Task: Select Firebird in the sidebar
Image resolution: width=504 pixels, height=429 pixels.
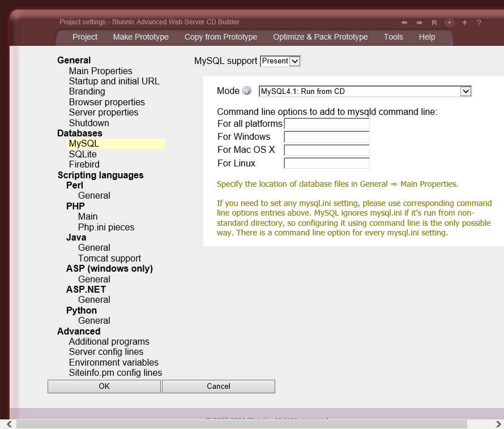Action: click(84, 164)
